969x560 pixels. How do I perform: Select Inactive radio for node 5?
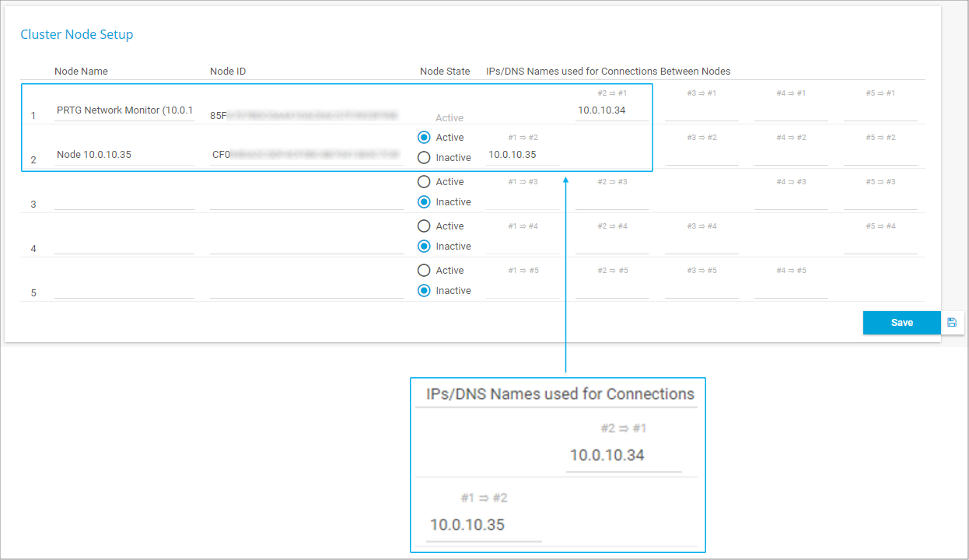tap(424, 291)
